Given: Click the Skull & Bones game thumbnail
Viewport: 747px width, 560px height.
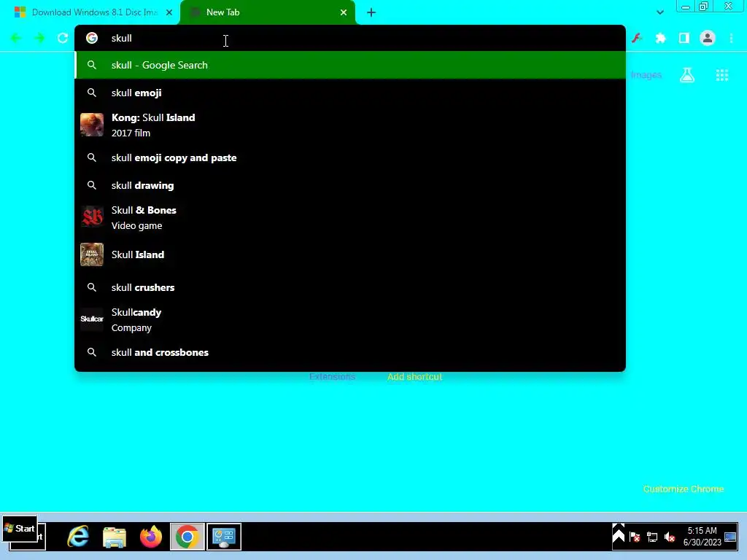Looking at the screenshot, I should click(91, 217).
